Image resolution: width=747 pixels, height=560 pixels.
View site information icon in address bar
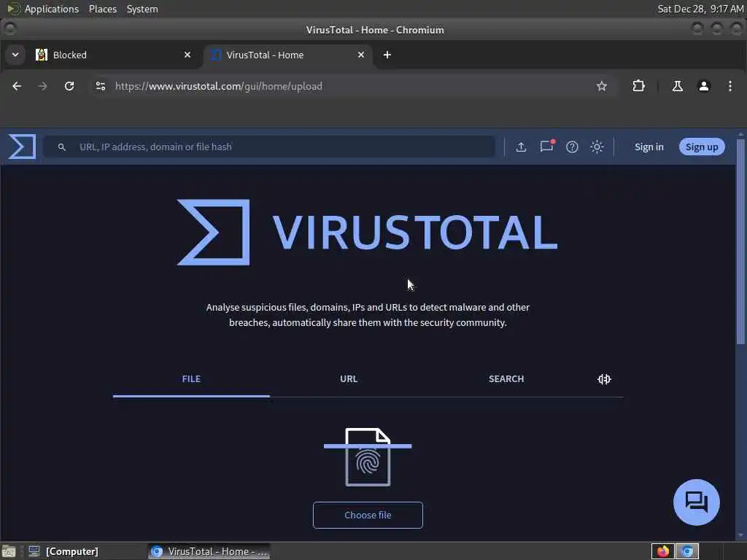click(x=101, y=86)
